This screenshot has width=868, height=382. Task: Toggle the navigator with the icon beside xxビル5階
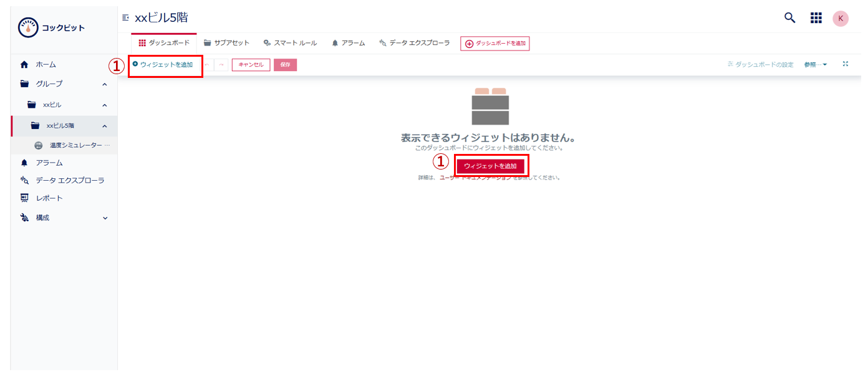point(125,18)
